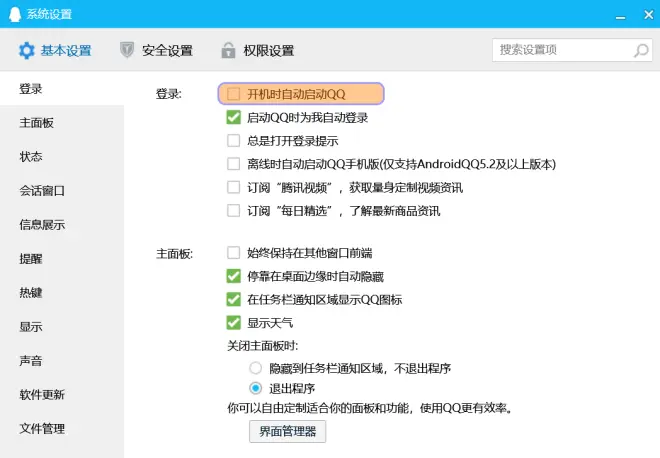Viewport: 660px width, 458px height.
Task: Click the 关闭主面板时: label
Action: (x=263, y=346)
